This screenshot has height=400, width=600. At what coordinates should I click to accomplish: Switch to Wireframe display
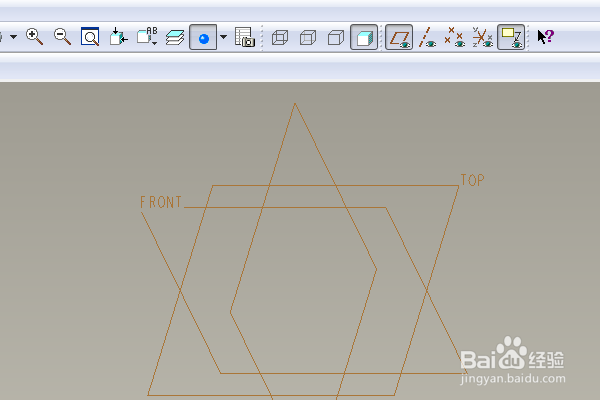click(280, 38)
